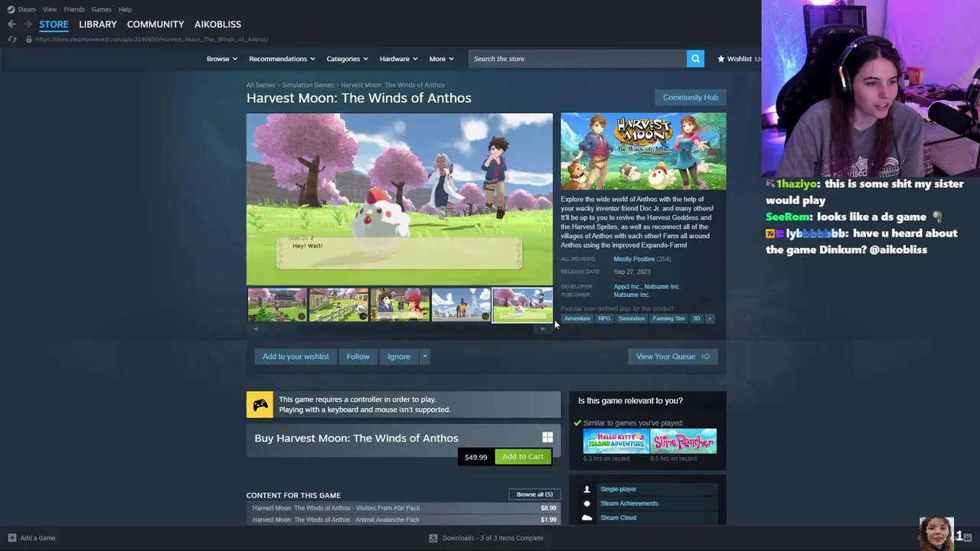Switch to the COMMUNITY tab

tap(155, 24)
